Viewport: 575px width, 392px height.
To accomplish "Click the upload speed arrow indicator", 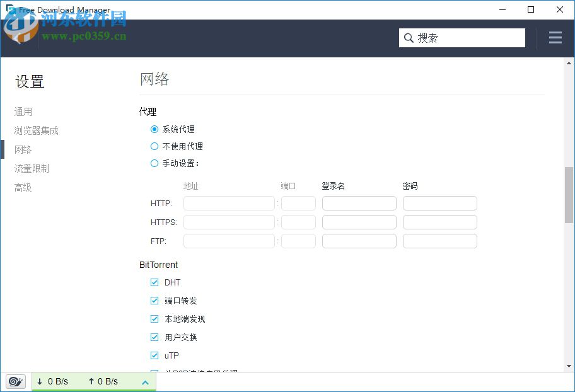I will click(93, 381).
